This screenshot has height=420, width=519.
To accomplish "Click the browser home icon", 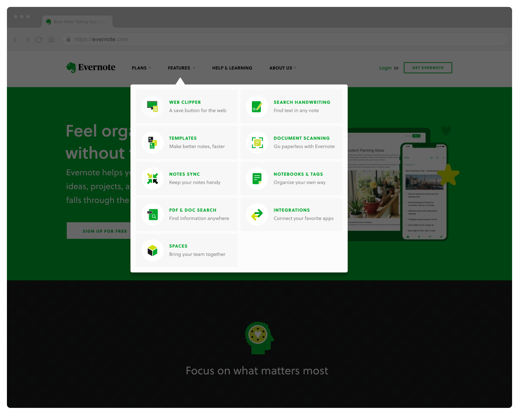I will (51, 39).
